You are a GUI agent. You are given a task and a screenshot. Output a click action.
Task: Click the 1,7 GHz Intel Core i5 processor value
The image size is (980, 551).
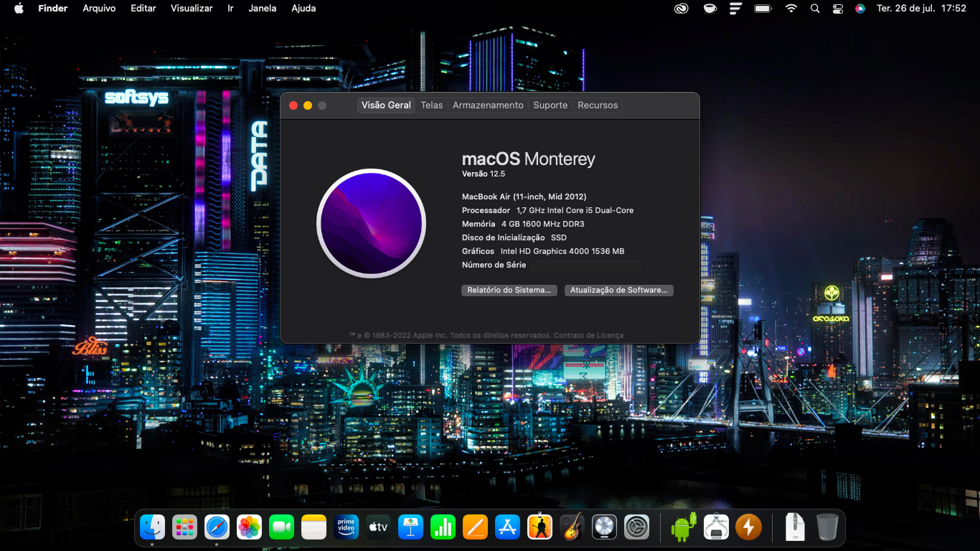tap(575, 210)
